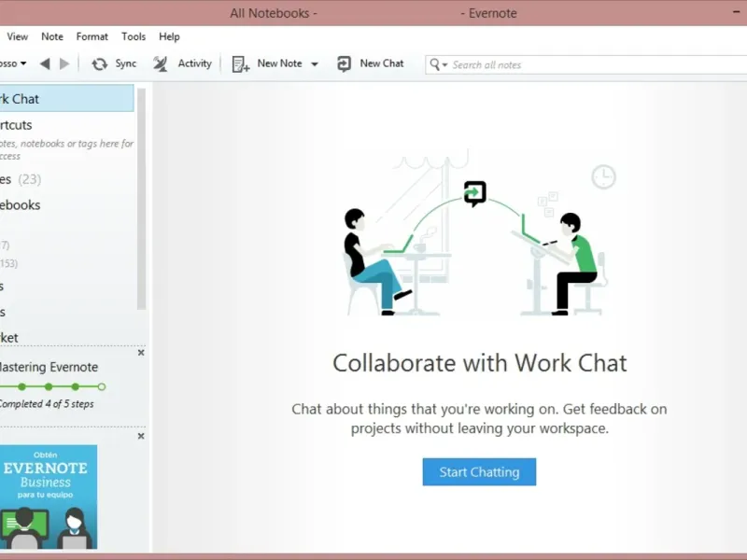Click the New Chat label
This screenshot has width=747, height=560.
tap(382, 63)
